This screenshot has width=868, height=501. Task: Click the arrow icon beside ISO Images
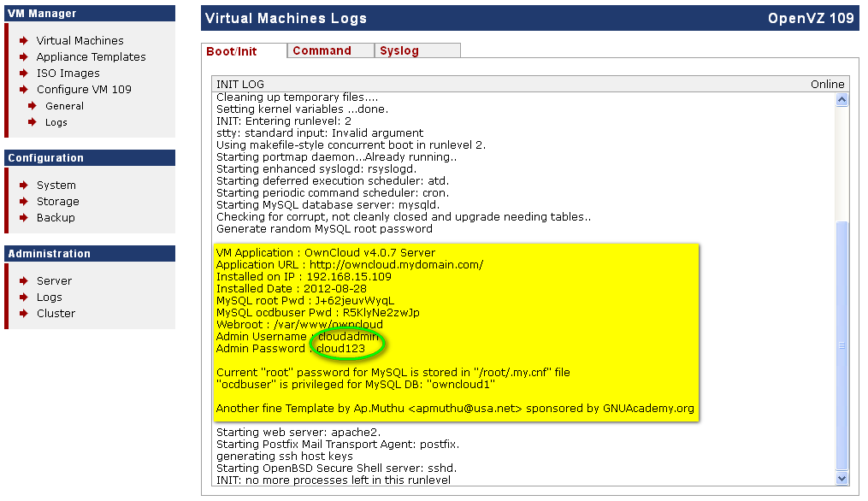tap(24, 73)
